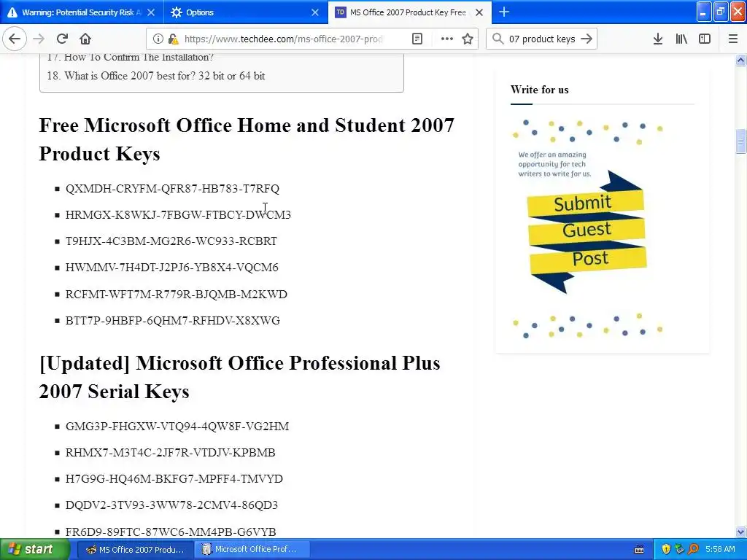Click the scrollbar down arrow
Screen dimensions: 747x560
tap(740, 532)
